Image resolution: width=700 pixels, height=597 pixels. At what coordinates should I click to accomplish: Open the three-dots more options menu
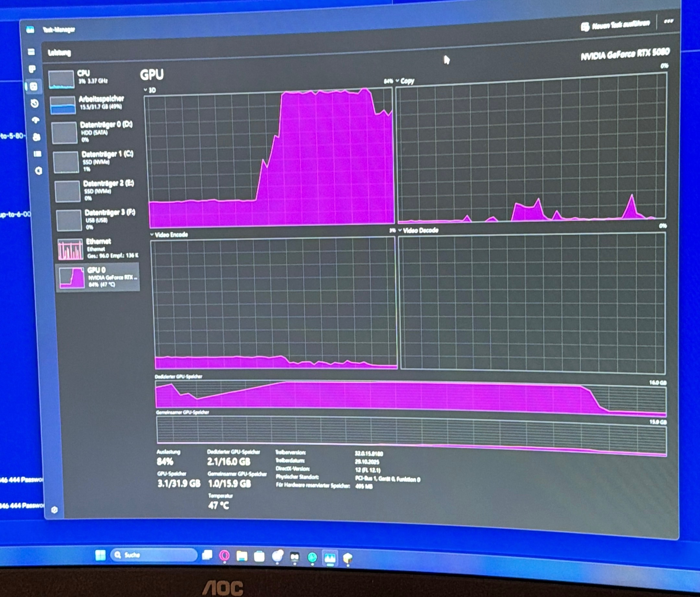coord(668,21)
